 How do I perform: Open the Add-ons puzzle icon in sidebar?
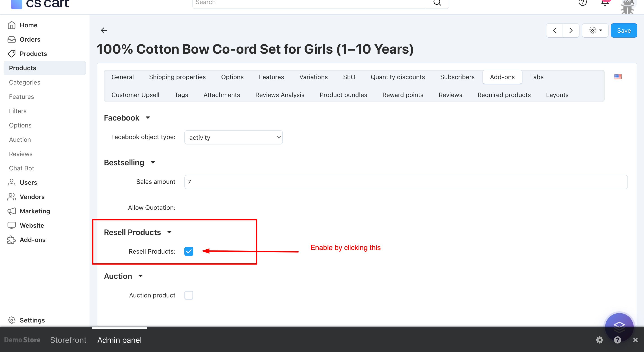click(x=11, y=240)
